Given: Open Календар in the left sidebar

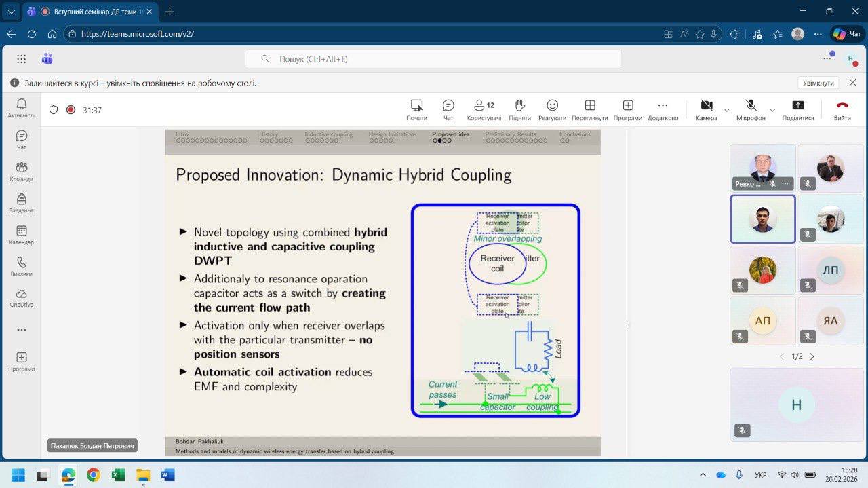Looking at the screenshot, I should [x=21, y=235].
